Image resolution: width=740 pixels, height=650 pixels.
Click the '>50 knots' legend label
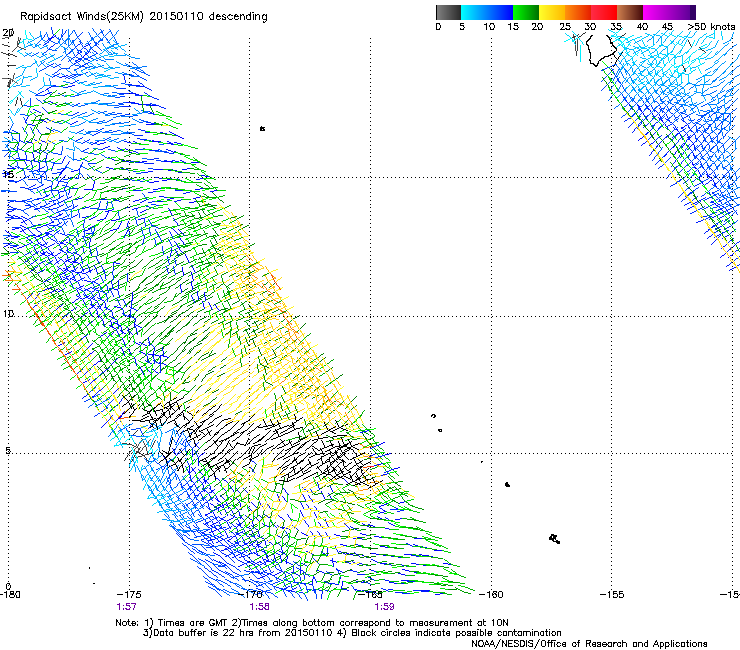[711, 26]
